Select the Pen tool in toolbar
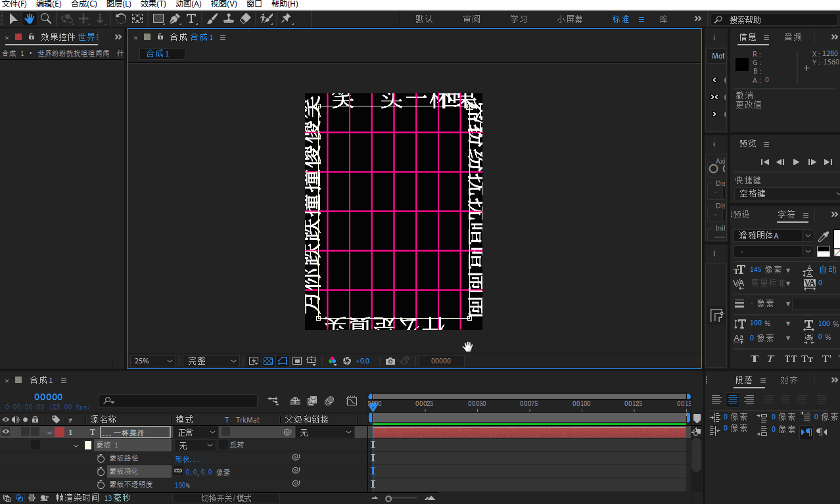The height and width of the screenshot is (504, 840). click(175, 19)
